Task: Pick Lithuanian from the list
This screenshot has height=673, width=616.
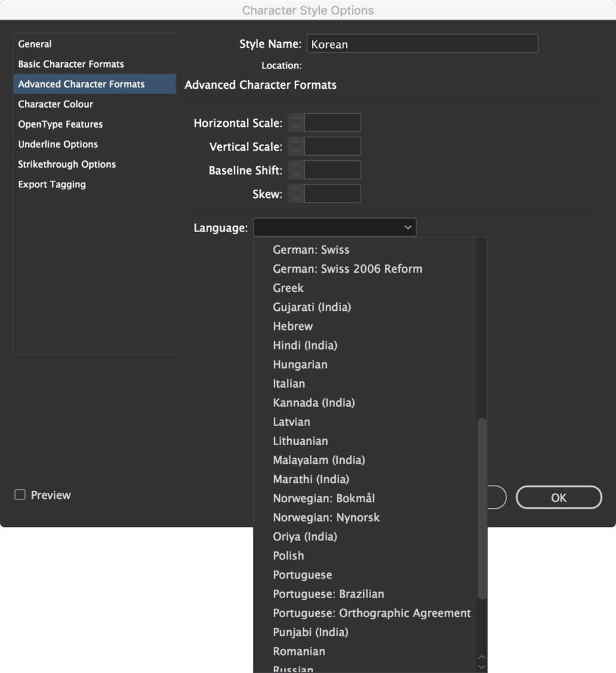Action: [365, 441]
